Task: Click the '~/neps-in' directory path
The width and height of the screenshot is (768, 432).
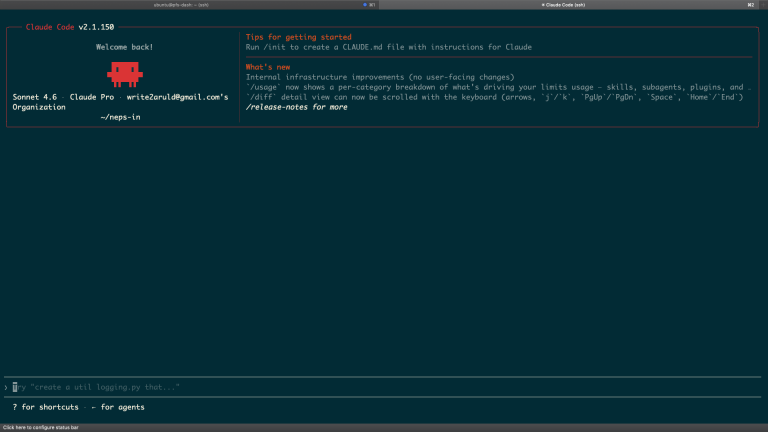Action: (x=120, y=117)
